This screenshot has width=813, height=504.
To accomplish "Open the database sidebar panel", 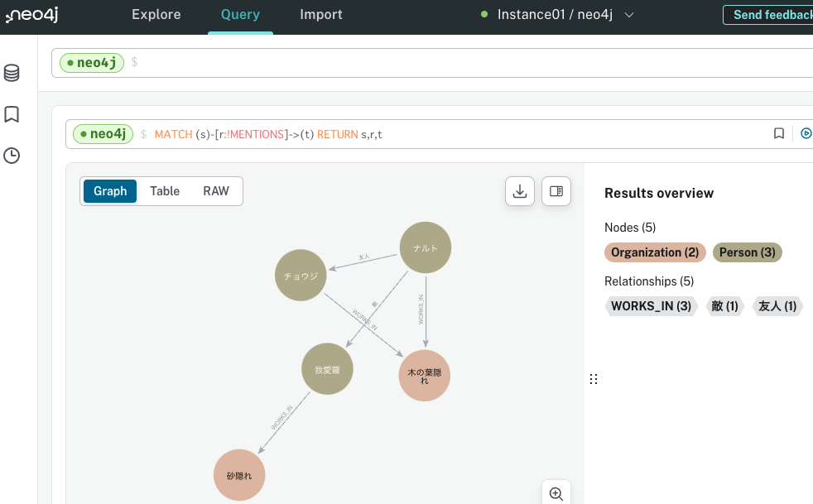I will pos(11,73).
